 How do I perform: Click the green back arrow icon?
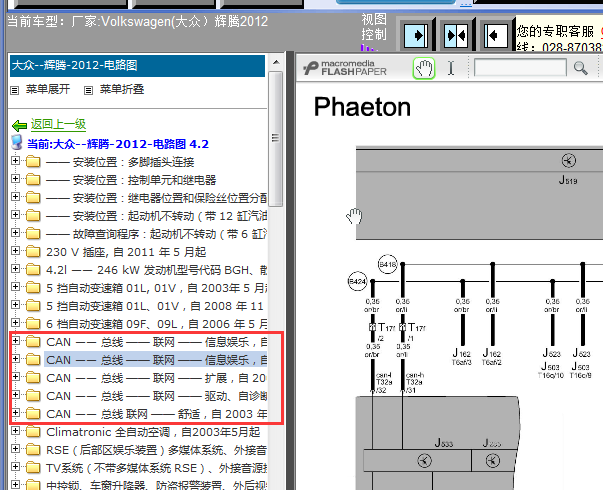(x=19, y=125)
